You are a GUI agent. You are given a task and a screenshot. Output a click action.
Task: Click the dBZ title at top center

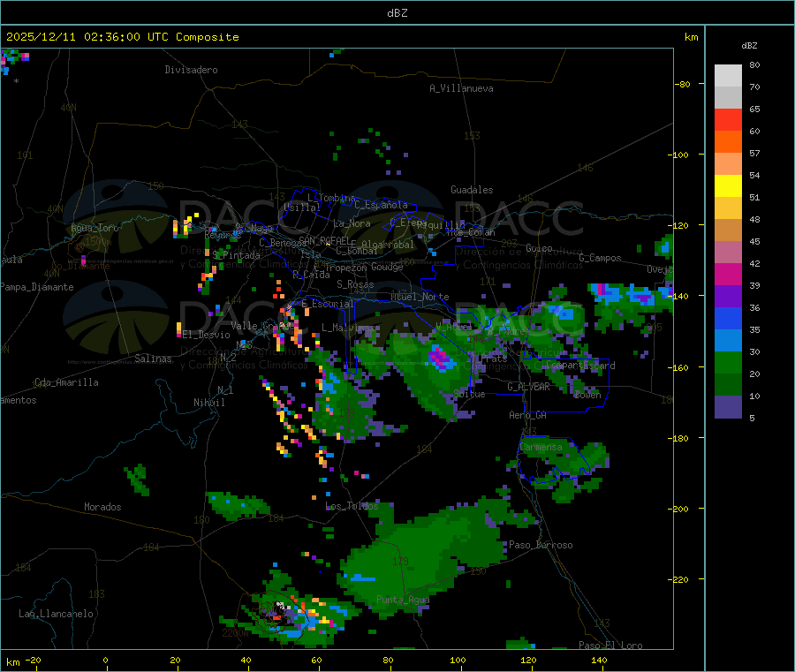397,13
